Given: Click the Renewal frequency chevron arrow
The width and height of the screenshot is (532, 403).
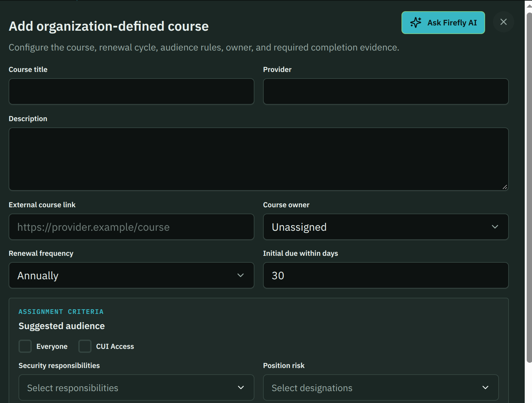Looking at the screenshot, I should pos(241,275).
